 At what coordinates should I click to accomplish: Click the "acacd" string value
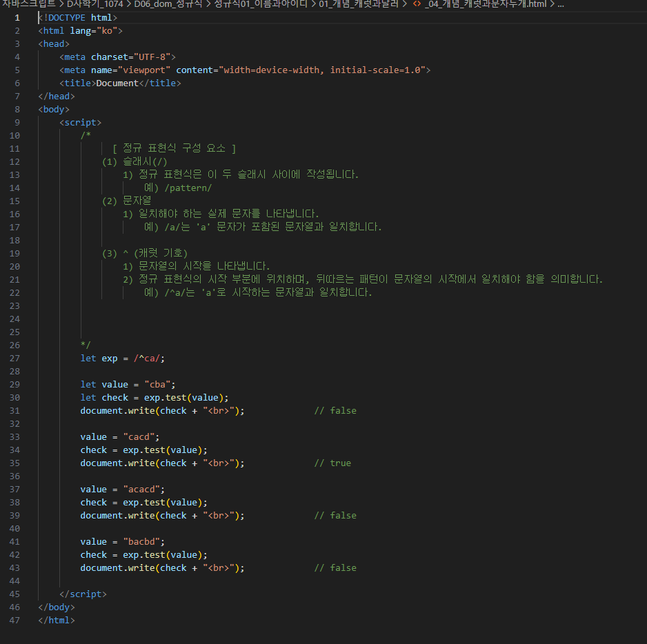[x=141, y=490]
